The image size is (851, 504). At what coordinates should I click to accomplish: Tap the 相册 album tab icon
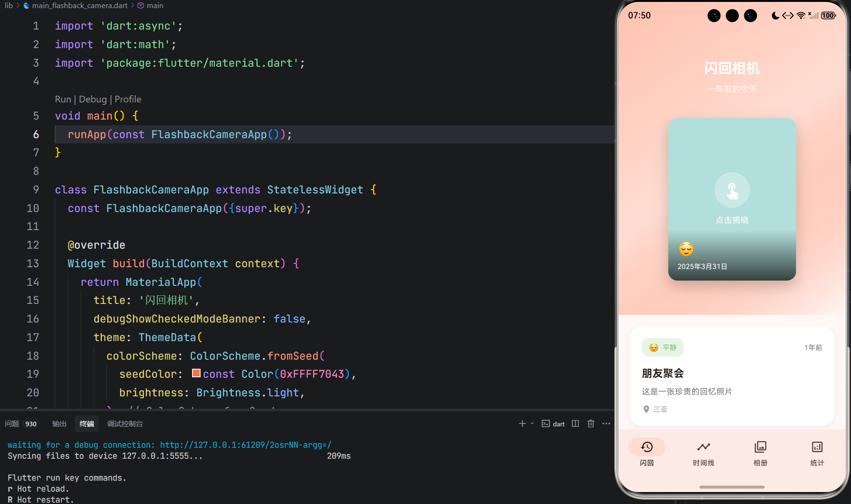pos(760,447)
